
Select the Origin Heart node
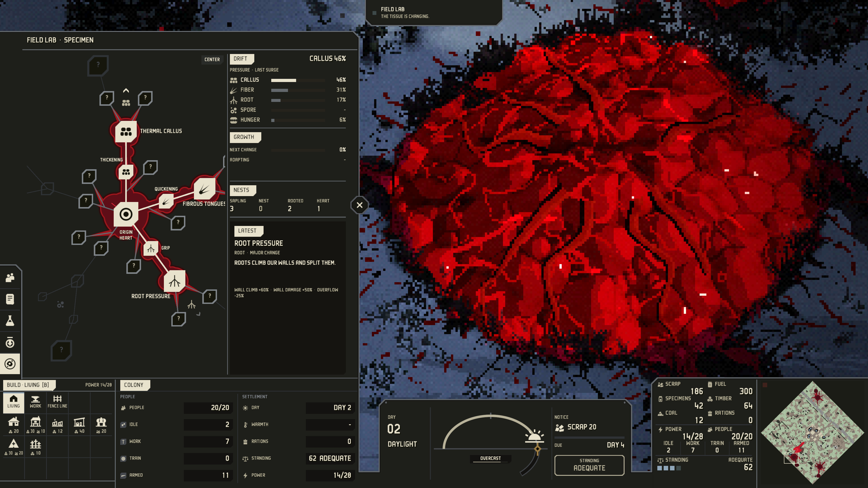coord(126,214)
